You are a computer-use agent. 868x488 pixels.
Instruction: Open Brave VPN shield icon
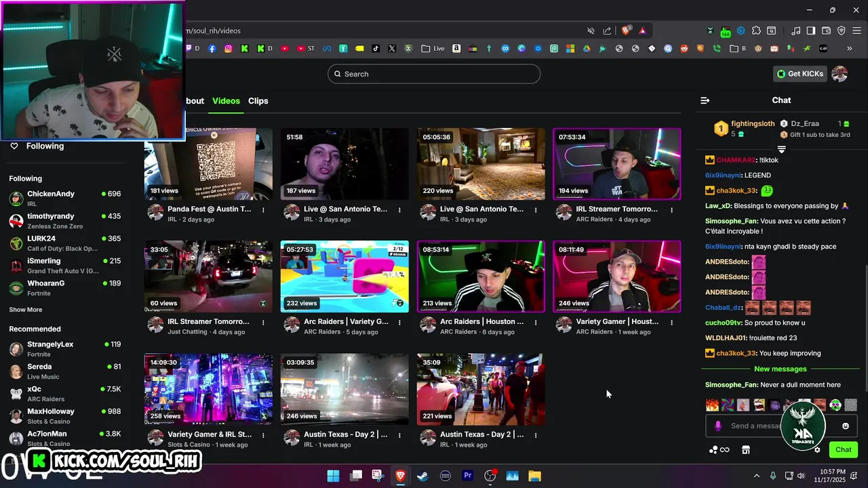842,30
